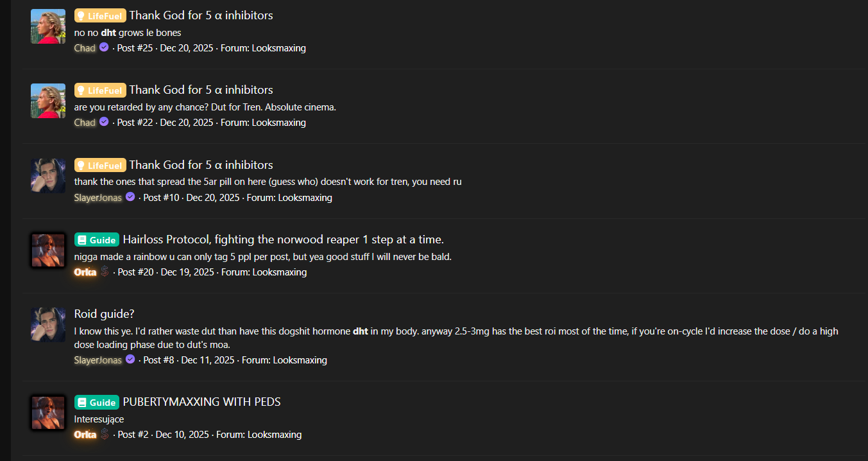Open SlayerJonas's avatar on the Roid guide result

[48, 324]
